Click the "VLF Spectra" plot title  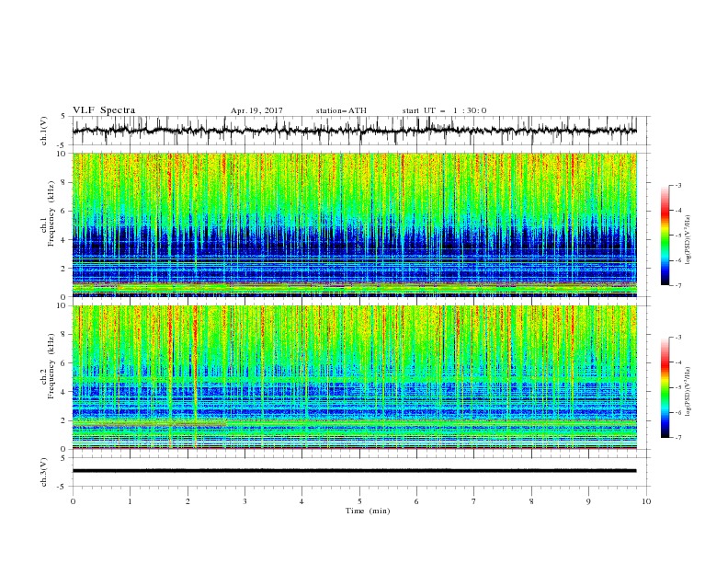click(x=104, y=110)
